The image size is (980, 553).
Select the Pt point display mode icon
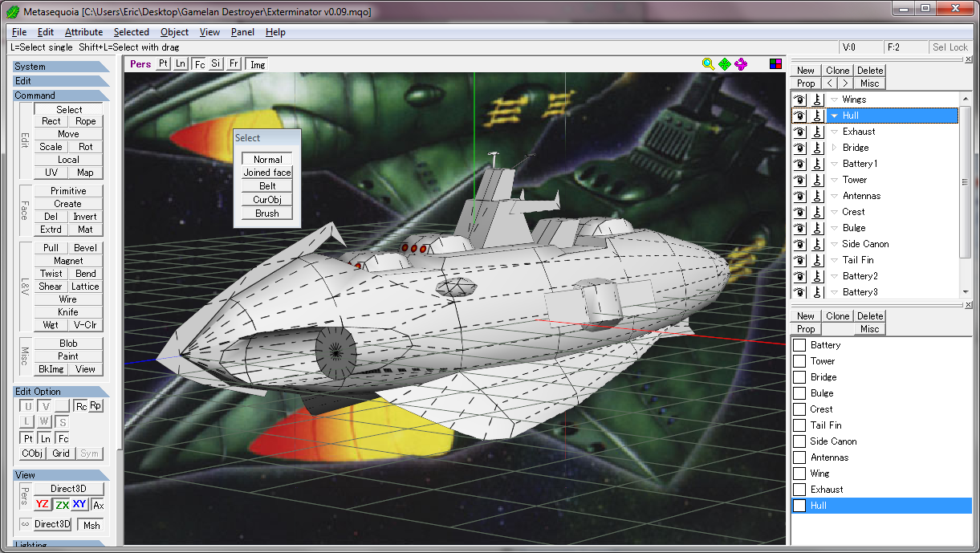coord(165,63)
